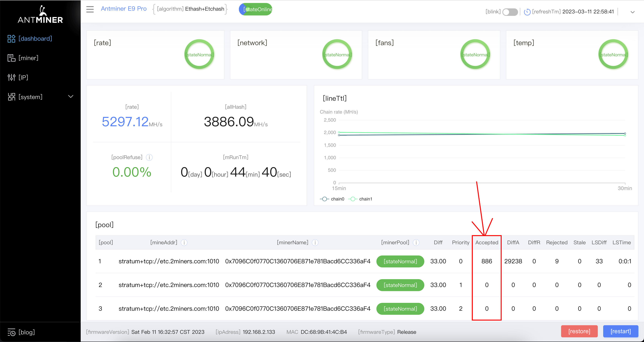Screen dimensions: 644x342
Task: Toggle the blink switch
Action: click(510, 12)
